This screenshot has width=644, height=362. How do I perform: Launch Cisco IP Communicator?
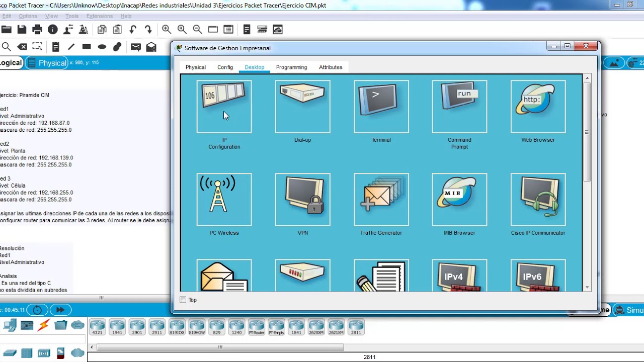point(538,200)
